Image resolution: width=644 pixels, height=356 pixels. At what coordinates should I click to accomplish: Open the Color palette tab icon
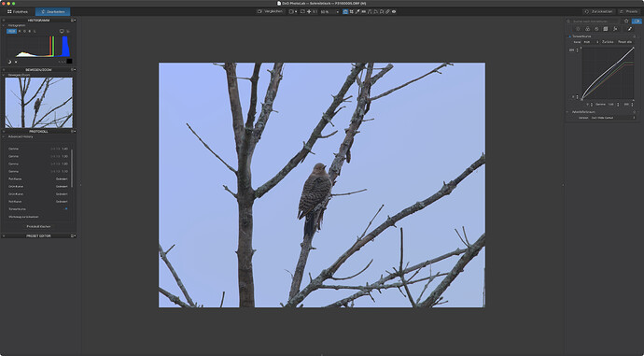(x=587, y=29)
